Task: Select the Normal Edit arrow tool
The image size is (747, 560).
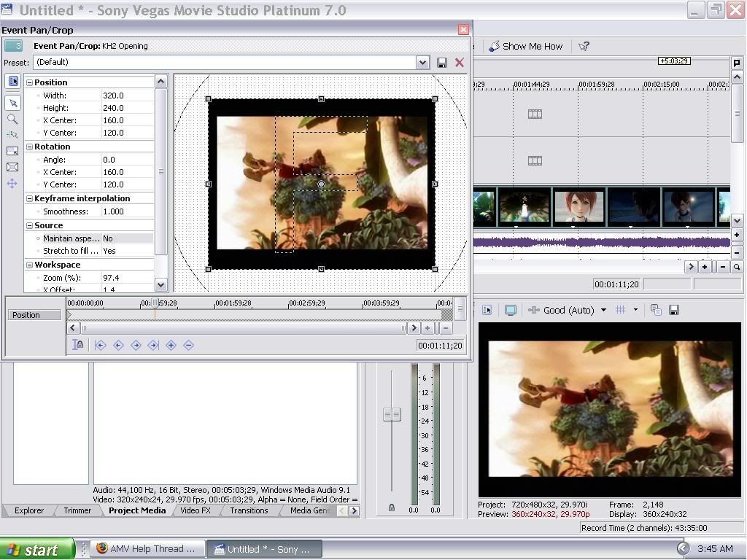Action: pyautogui.click(x=13, y=103)
